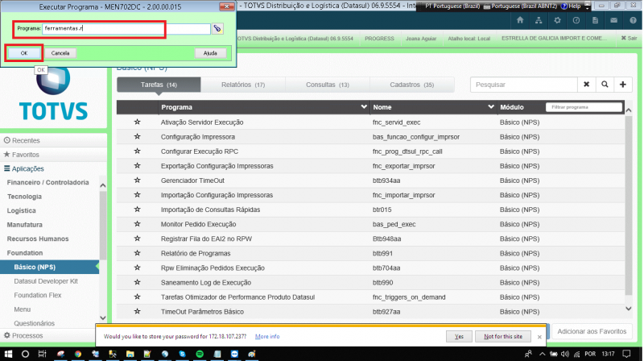The image size is (644, 361).
Task: Click program table scroll down arrow
Action: [x=629, y=309]
